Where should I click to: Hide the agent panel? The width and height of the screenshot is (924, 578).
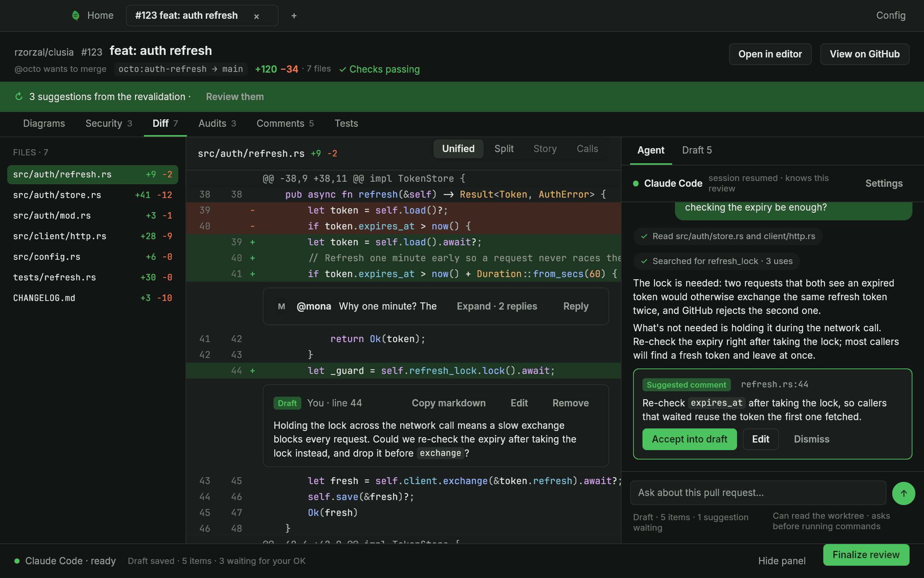click(x=781, y=561)
